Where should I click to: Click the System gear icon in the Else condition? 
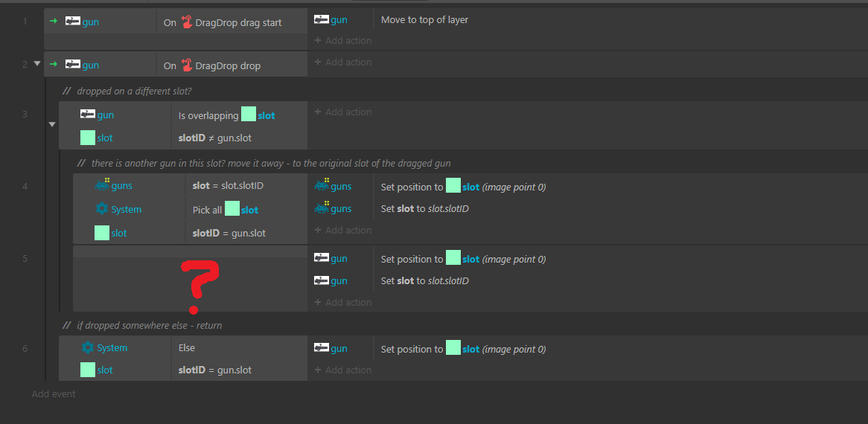pos(88,347)
